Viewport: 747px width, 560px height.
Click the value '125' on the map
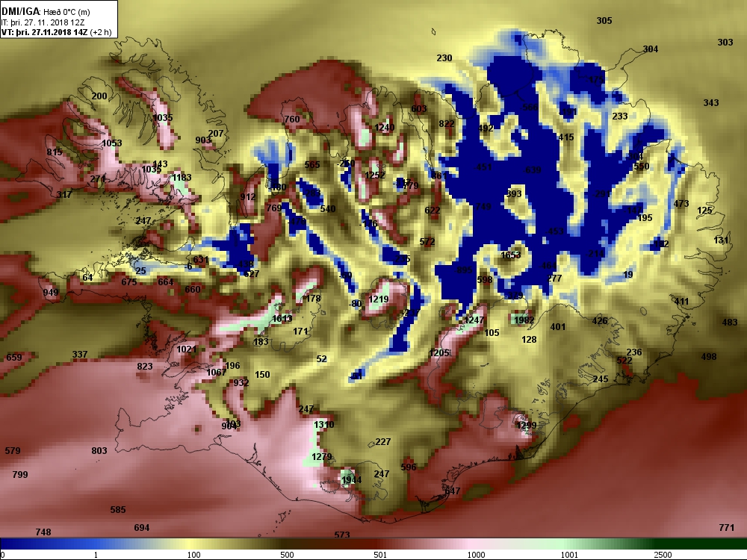[x=704, y=211]
